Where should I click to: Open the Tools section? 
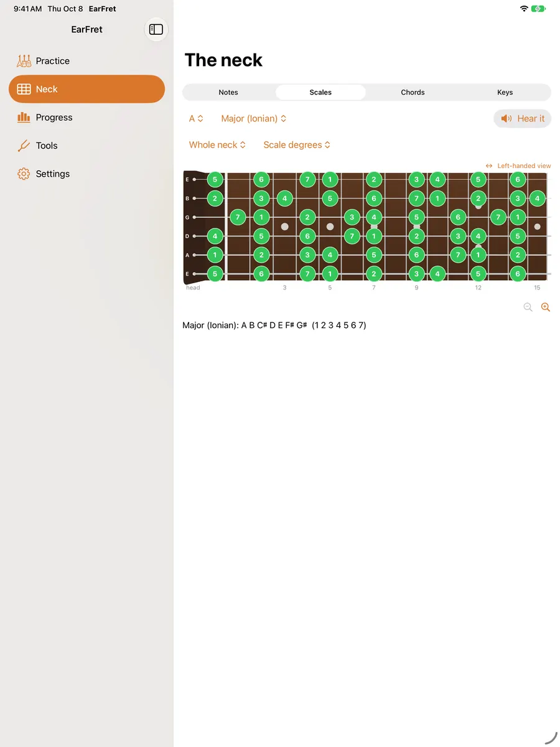(x=86, y=146)
